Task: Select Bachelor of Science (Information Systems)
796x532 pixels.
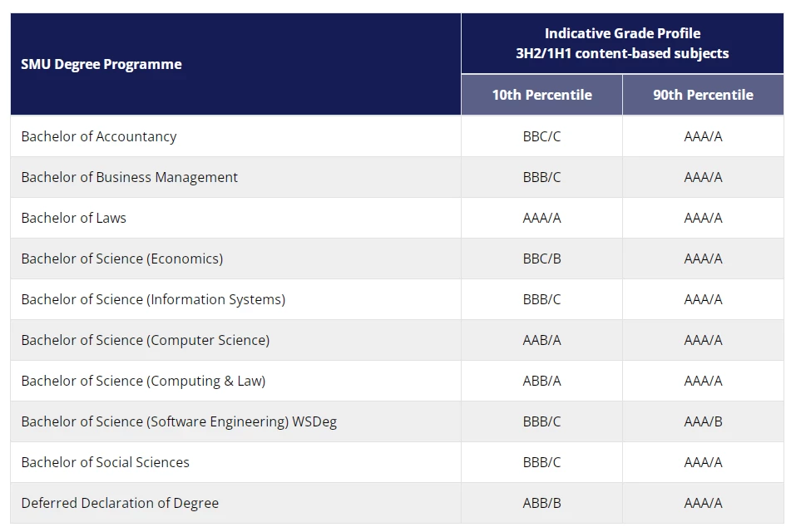Action: point(153,299)
